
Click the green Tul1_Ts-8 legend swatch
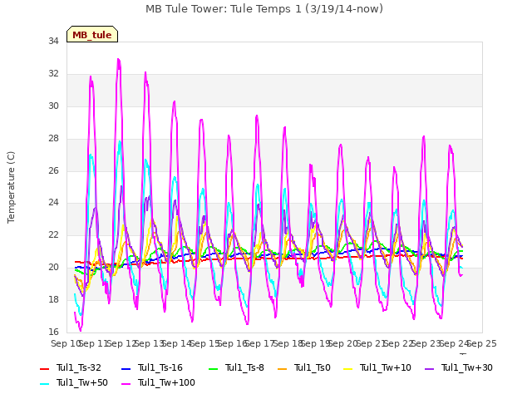[x=213, y=368]
